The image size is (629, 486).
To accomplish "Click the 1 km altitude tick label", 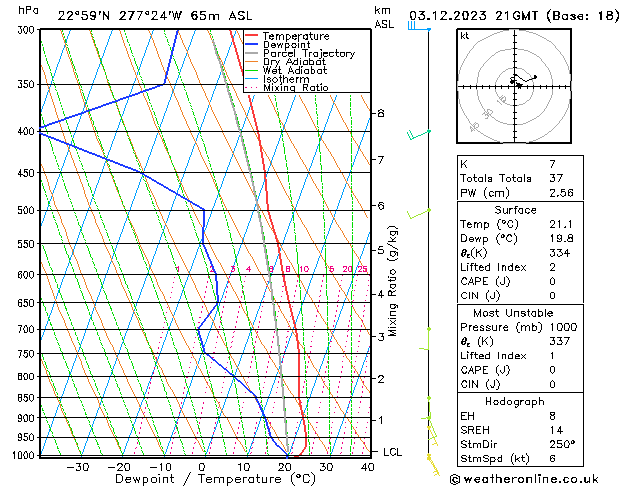I will [380, 420].
